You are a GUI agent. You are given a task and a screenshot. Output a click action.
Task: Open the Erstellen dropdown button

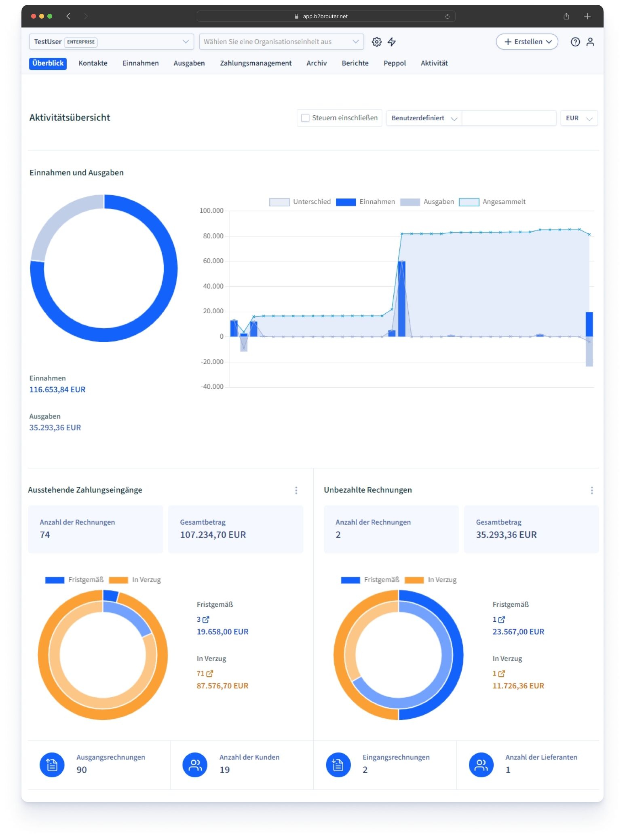point(527,42)
